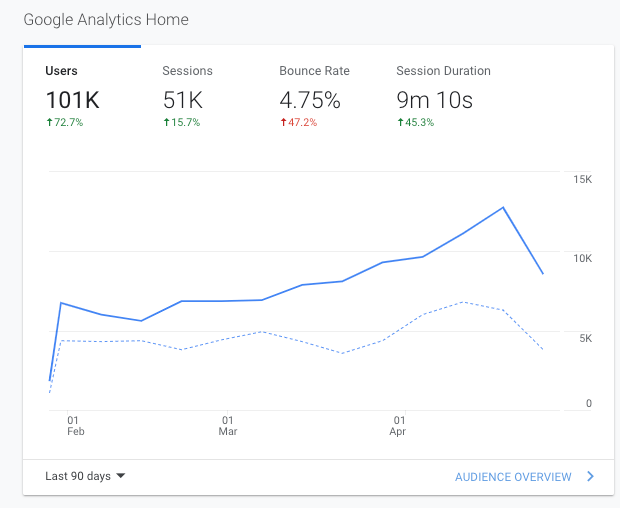The width and height of the screenshot is (620, 508).
Task: Click the peak of the dashed comparison line
Action: [463, 302]
